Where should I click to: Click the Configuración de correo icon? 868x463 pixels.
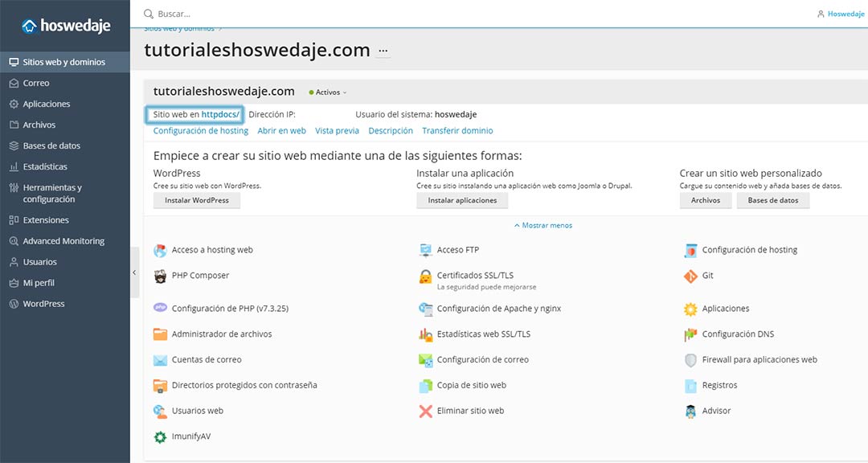coord(425,360)
